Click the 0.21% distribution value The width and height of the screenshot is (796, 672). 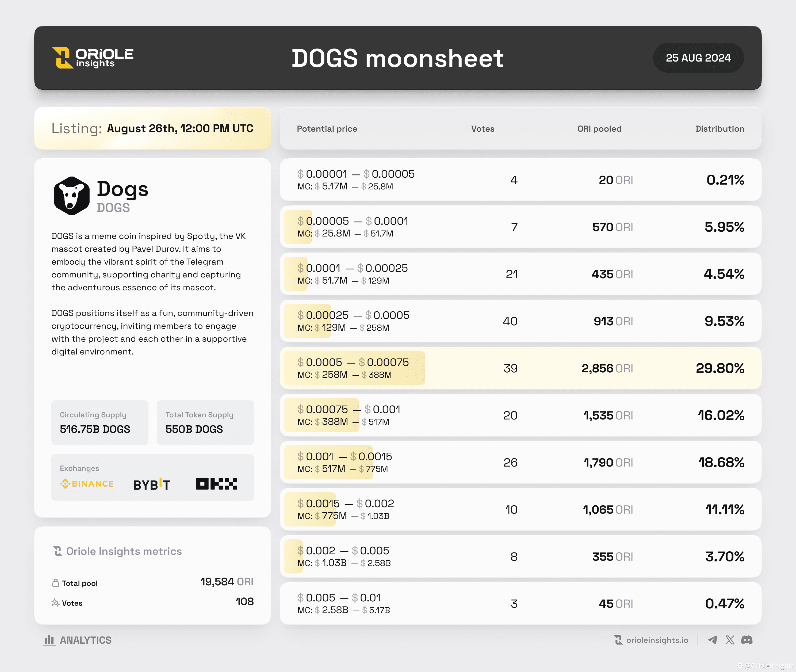point(725,180)
